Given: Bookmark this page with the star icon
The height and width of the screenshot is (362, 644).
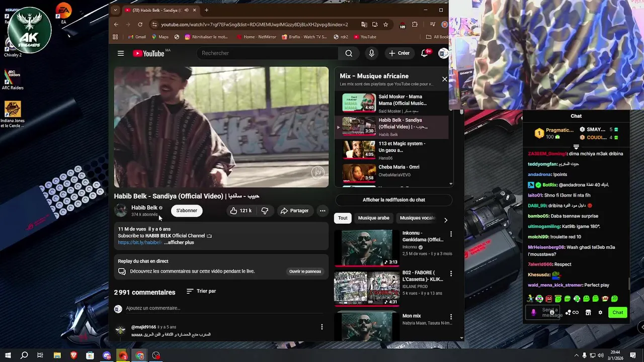Looking at the screenshot, I should (x=385, y=24).
